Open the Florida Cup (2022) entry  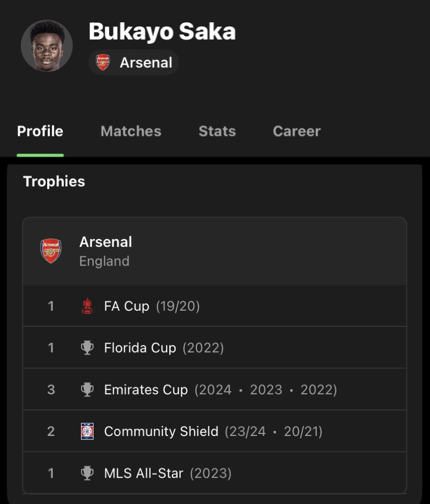tap(214, 348)
